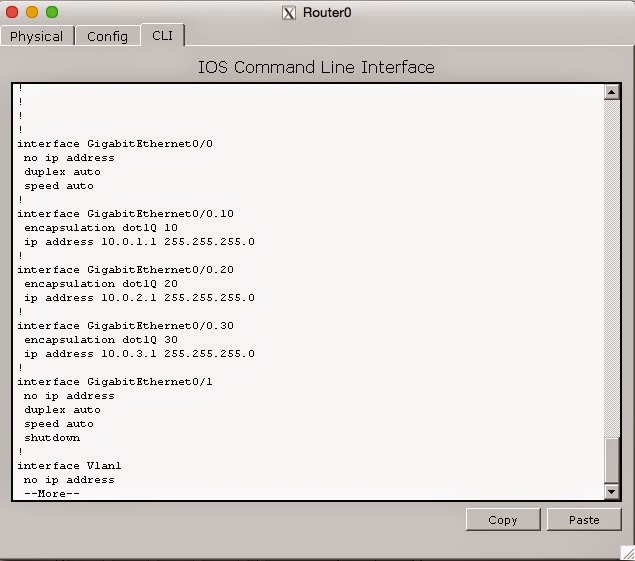Click 'ip address 10.0.3.1 255.255.255.0'
Screen dimensions: 635x561
tap(139, 354)
